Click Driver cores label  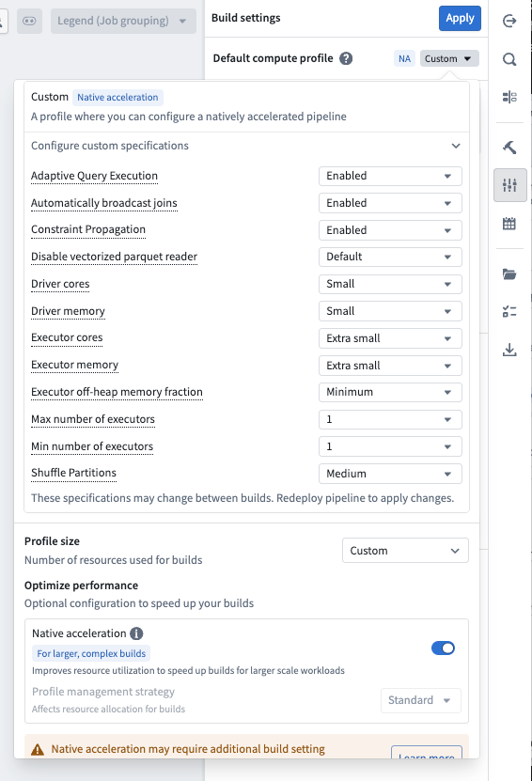coord(60,284)
